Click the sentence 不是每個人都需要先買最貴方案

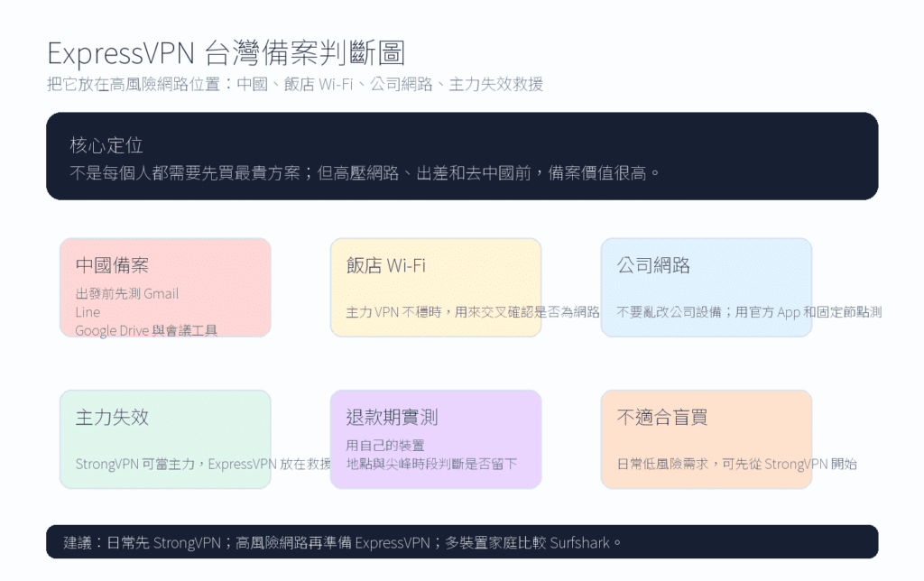(185, 172)
